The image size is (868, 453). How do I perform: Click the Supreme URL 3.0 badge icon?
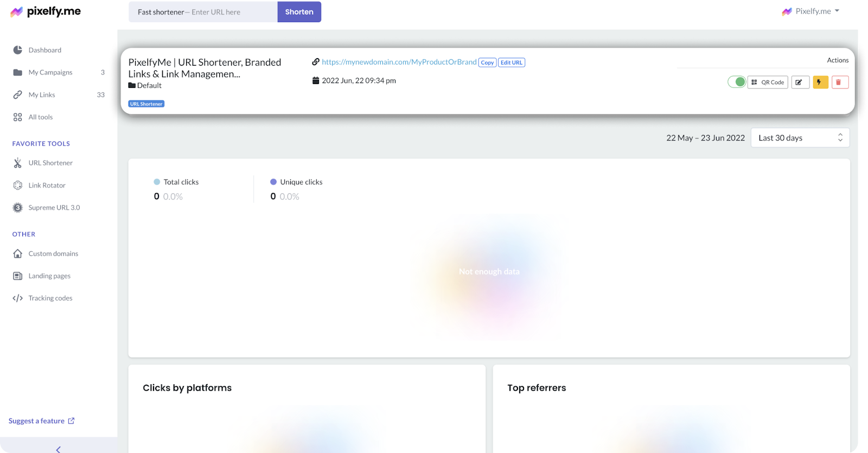18,207
